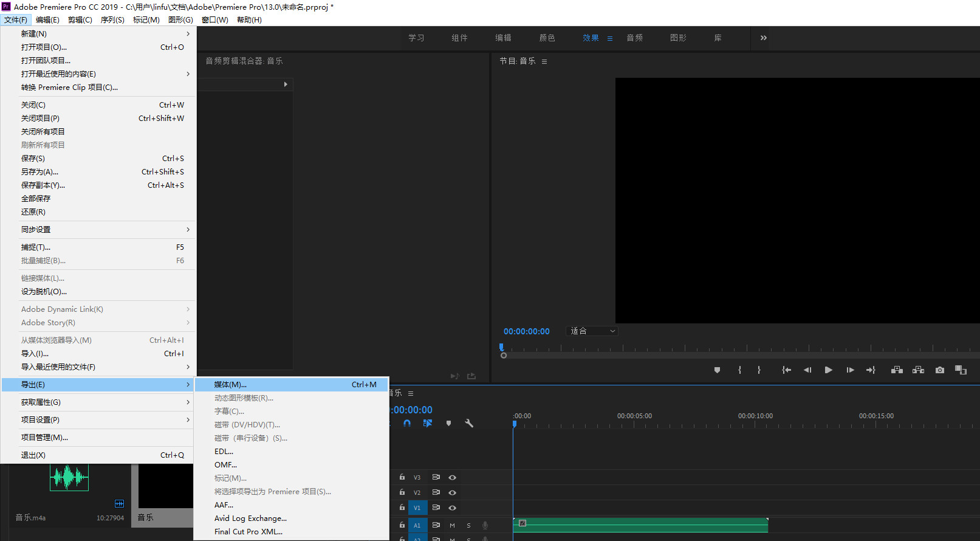980x541 pixels.
Task: Click Mark Out button
Action: 759,370
